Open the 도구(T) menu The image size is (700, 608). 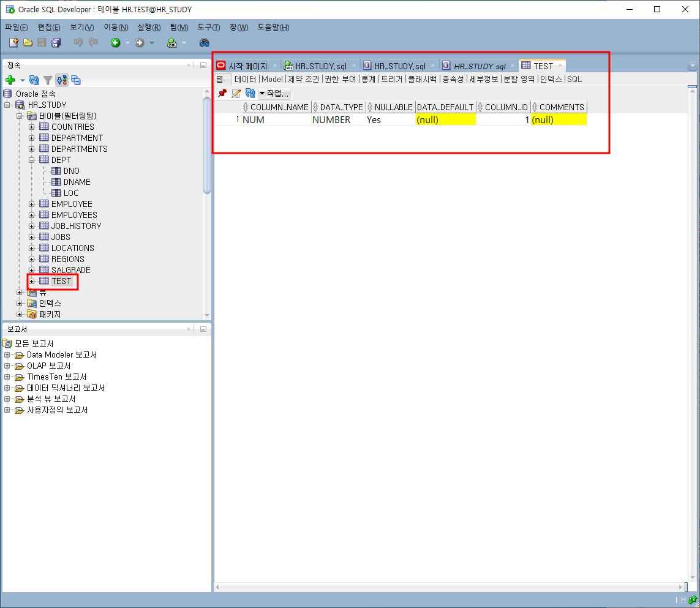tap(208, 27)
